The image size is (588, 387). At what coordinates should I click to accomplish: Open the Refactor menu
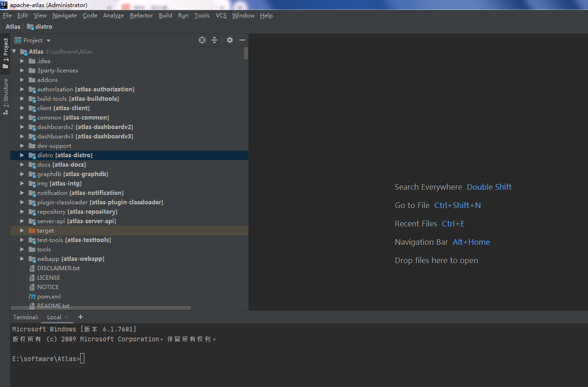[141, 16]
